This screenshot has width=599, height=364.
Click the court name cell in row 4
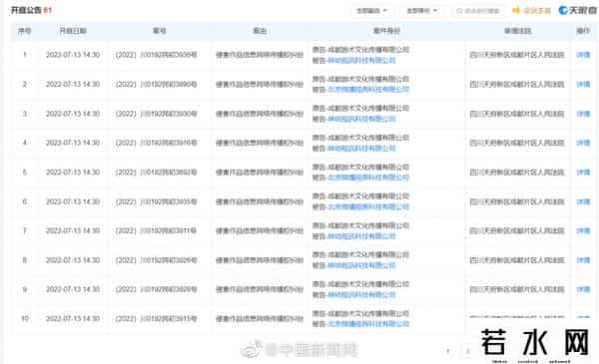517,143
